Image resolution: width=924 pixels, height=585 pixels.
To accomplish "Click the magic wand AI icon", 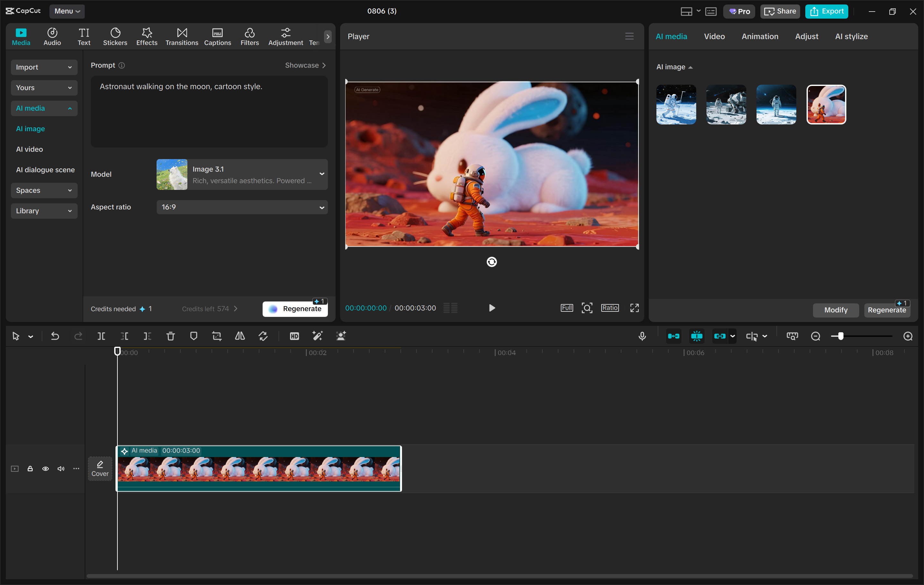I will 317,336.
